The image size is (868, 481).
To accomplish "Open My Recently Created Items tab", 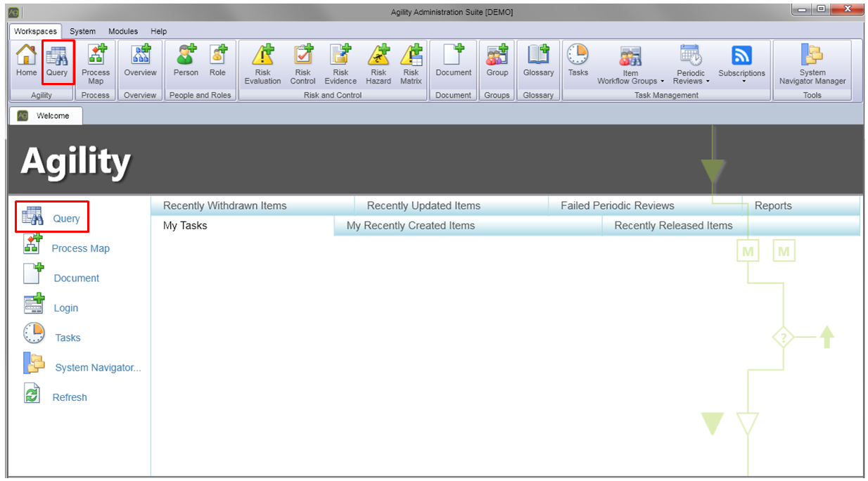I will pos(468,226).
